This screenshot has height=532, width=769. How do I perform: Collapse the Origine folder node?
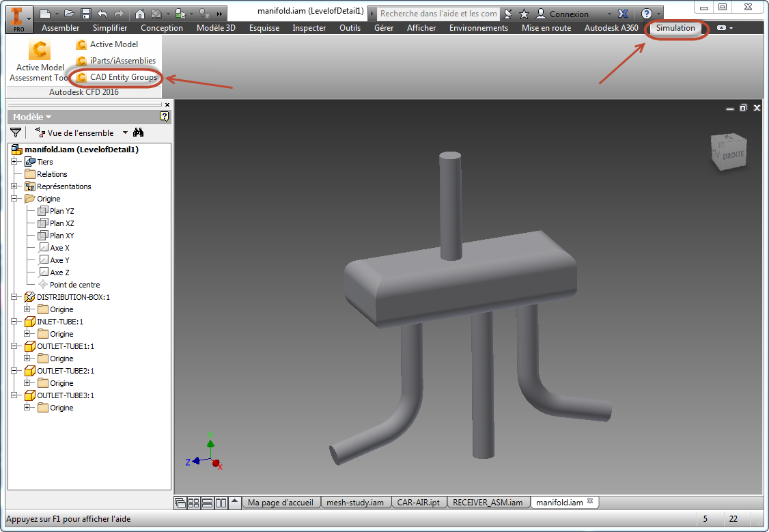tap(14, 198)
